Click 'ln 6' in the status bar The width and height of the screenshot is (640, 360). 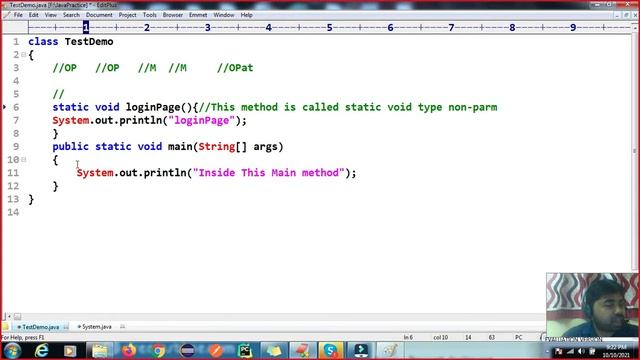pos(408,338)
